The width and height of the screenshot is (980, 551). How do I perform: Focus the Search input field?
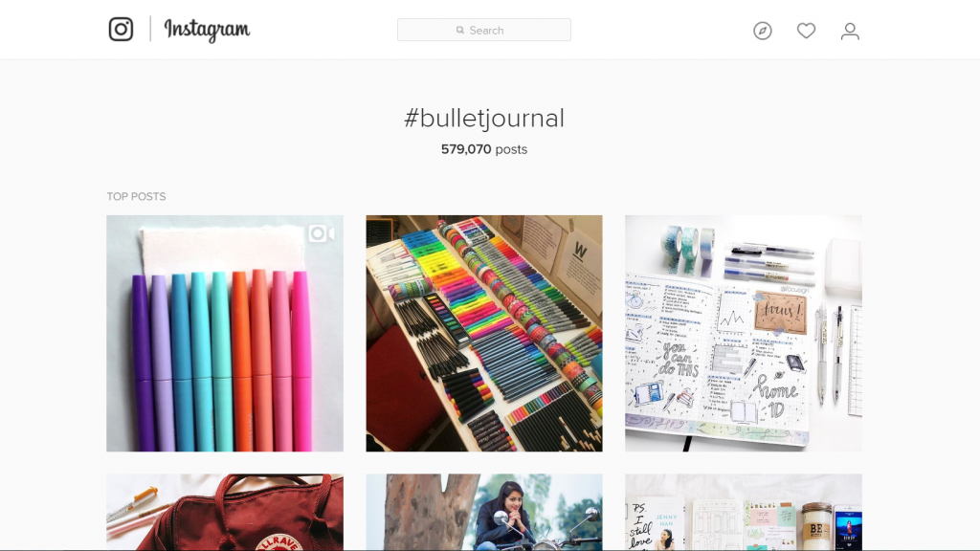tap(483, 30)
